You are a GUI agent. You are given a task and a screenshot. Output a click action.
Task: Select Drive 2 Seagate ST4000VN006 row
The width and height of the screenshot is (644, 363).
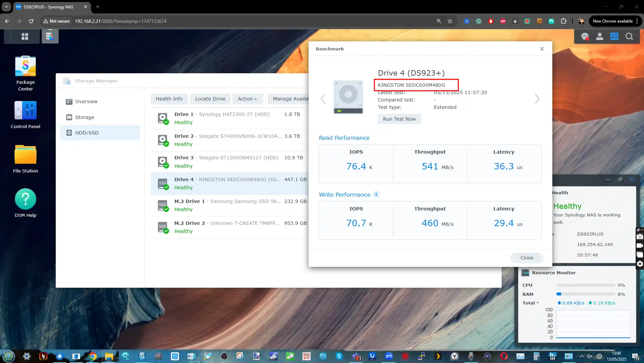(x=229, y=140)
